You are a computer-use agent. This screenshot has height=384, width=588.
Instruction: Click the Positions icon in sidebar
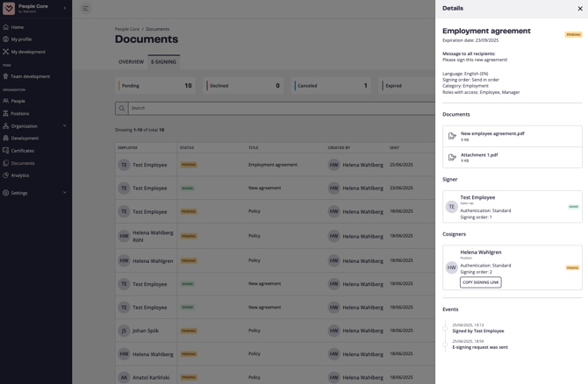point(6,113)
